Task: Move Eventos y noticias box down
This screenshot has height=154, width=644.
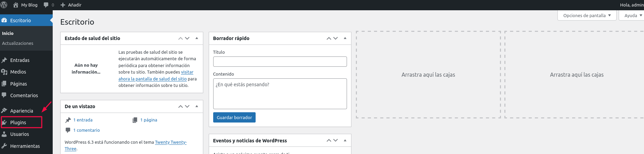Action: click(335, 140)
